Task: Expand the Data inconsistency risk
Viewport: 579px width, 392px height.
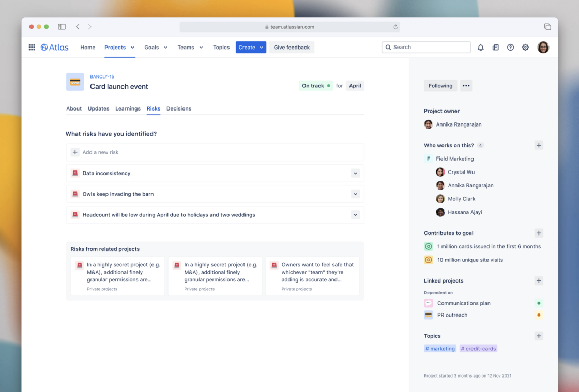Action: tap(355, 173)
